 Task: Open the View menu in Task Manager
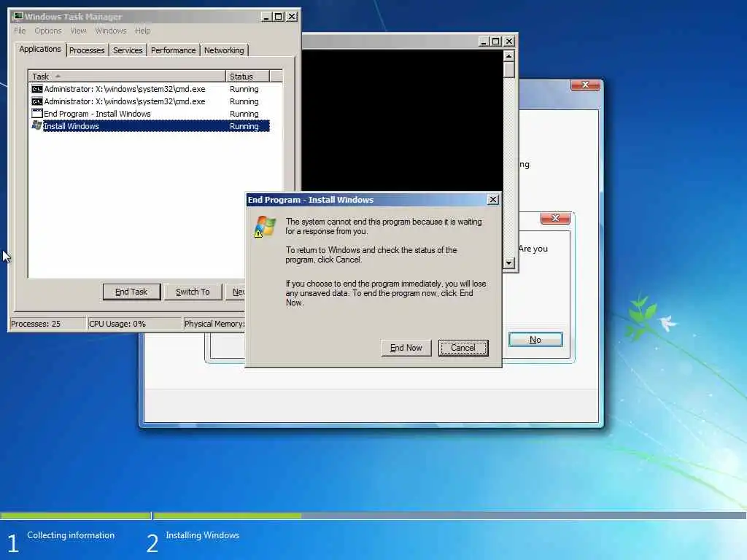(79, 31)
